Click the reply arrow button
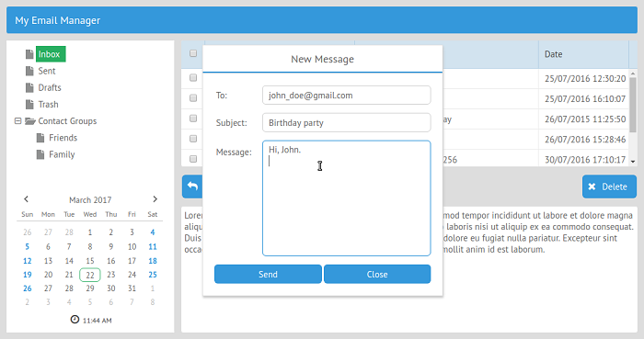Screen dimensions: 644x339 (192, 186)
